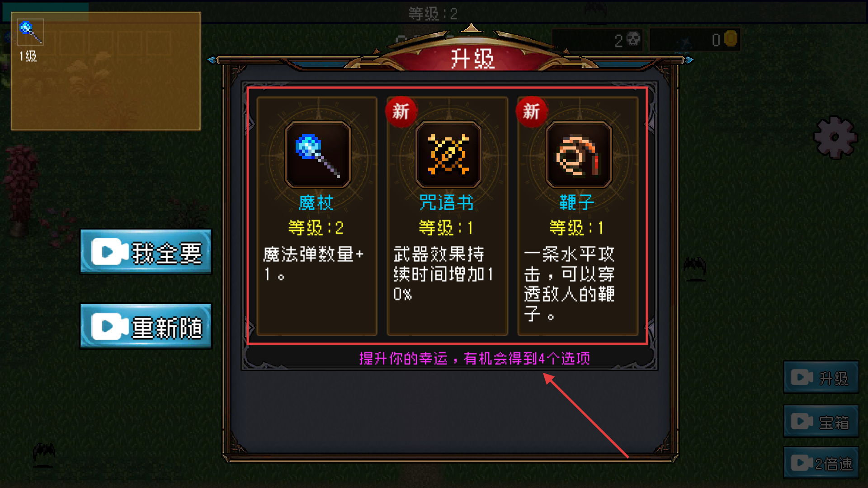868x488 pixels.
Task: Choose the 咒语书 spellbook icon
Action: click(x=448, y=155)
